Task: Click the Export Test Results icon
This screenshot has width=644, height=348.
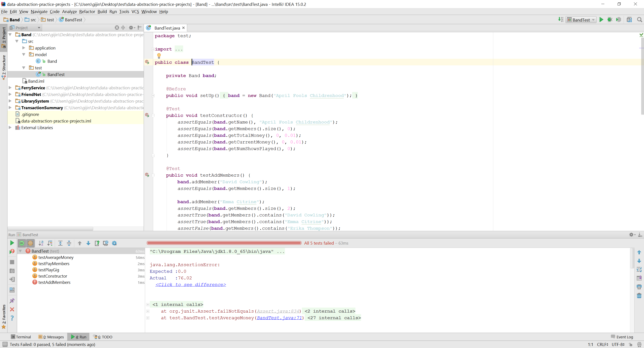Action: point(97,243)
